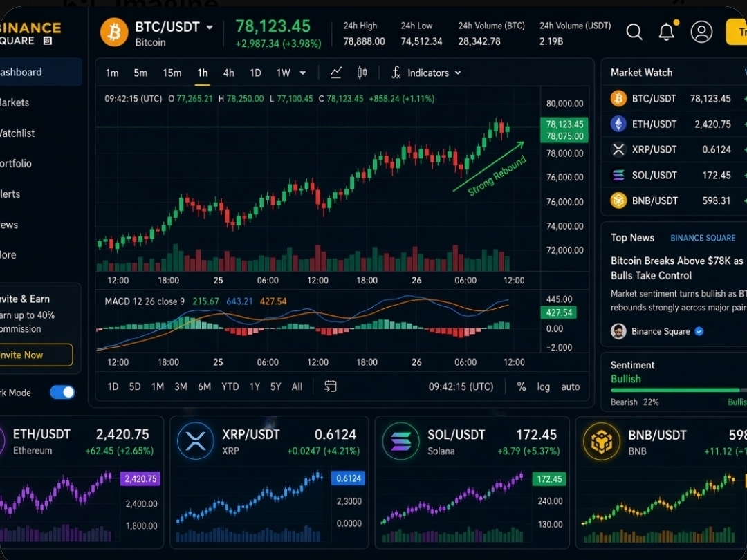747x560 pixels.
Task: Click the green 78,123.45 price label on axis
Action: click(564, 124)
